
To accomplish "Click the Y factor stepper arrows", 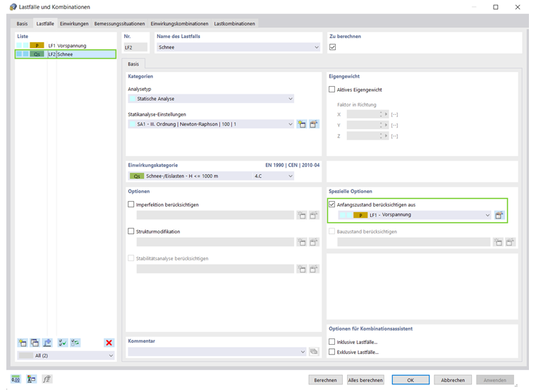I will point(381,125).
